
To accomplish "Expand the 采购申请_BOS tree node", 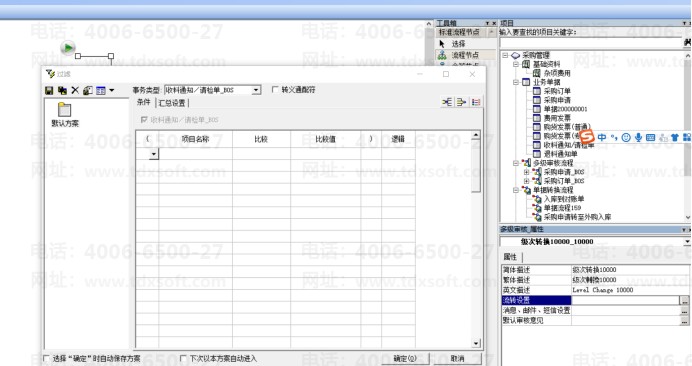I will [527, 172].
